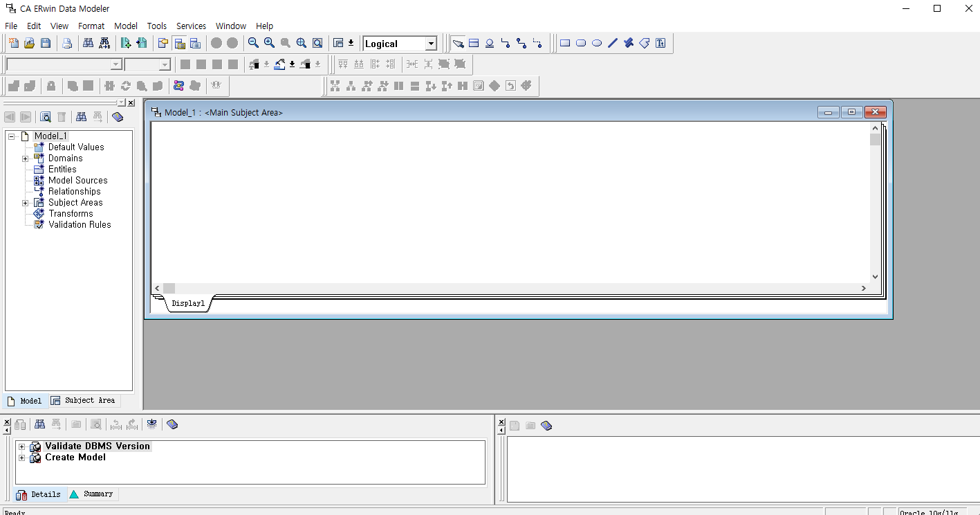Expand the Validate DBMS Version entry

(x=21, y=446)
